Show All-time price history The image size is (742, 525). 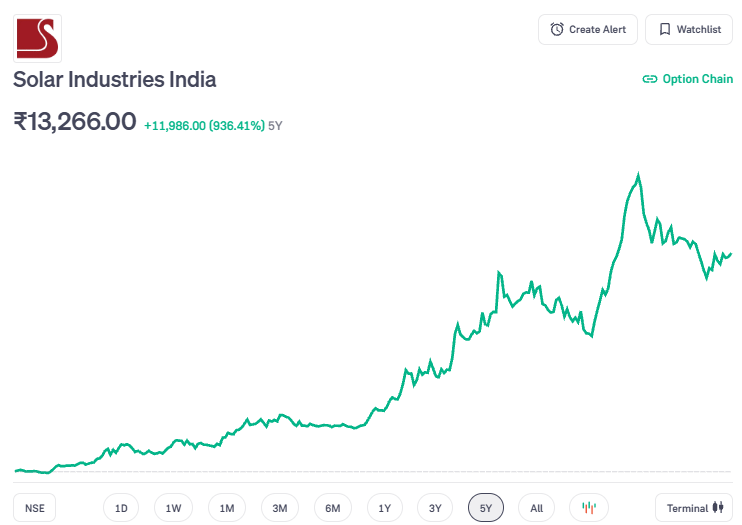[536, 508]
